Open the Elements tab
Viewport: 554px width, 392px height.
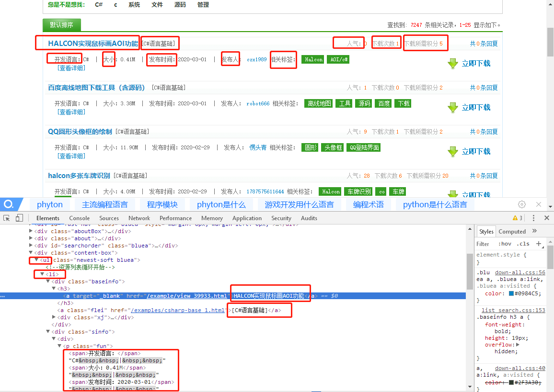click(x=48, y=218)
